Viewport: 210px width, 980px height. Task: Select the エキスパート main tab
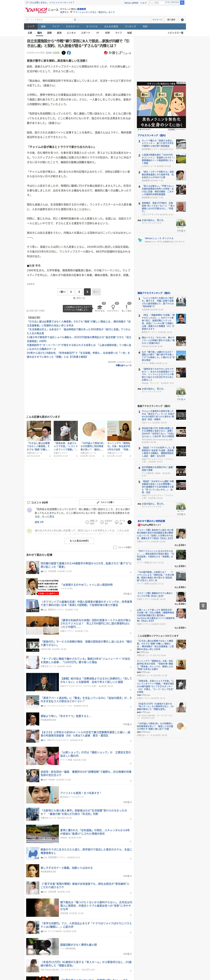pyautogui.click(x=72, y=27)
